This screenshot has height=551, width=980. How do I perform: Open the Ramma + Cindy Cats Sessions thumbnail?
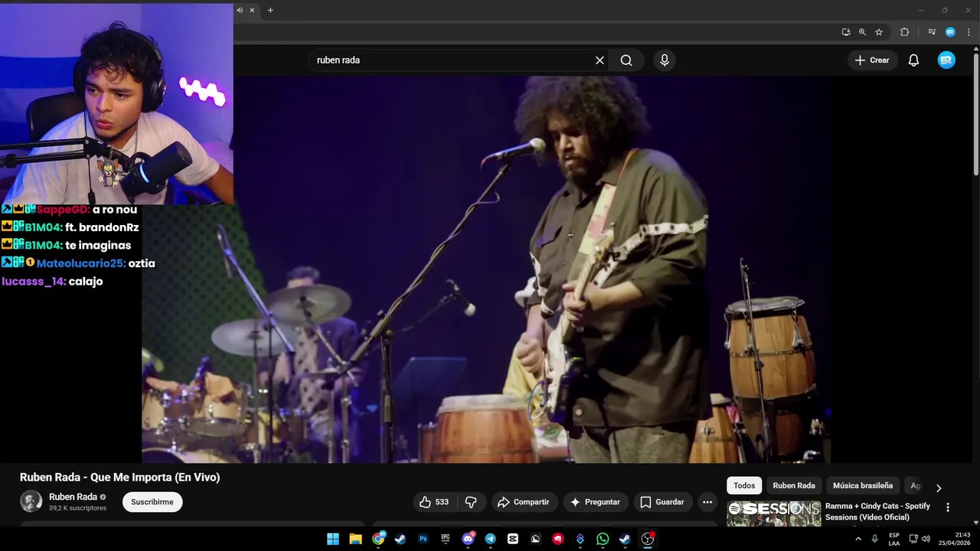[773, 514]
